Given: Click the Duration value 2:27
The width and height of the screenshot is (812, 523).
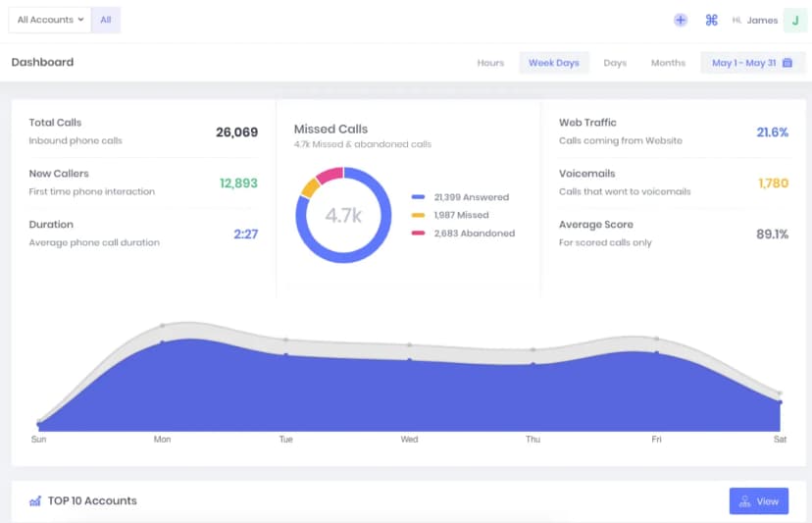Looking at the screenshot, I should pyautogui.click(x=245, y=235).
